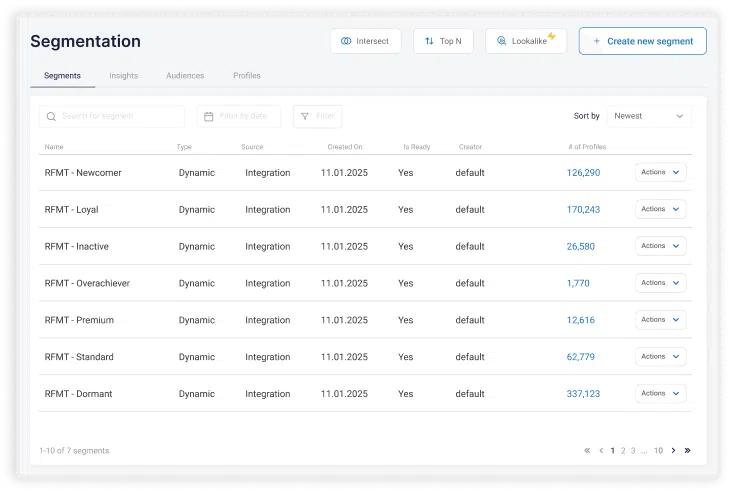Select the Profiles tab
Image resolution: width=731 pixels, height=493 pixels.
[x=247, y=76]
